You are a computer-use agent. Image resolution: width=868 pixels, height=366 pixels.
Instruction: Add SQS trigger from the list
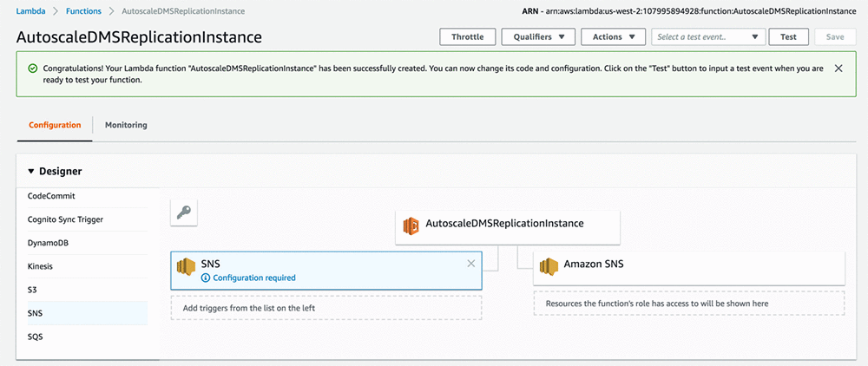tap(37, 337)
